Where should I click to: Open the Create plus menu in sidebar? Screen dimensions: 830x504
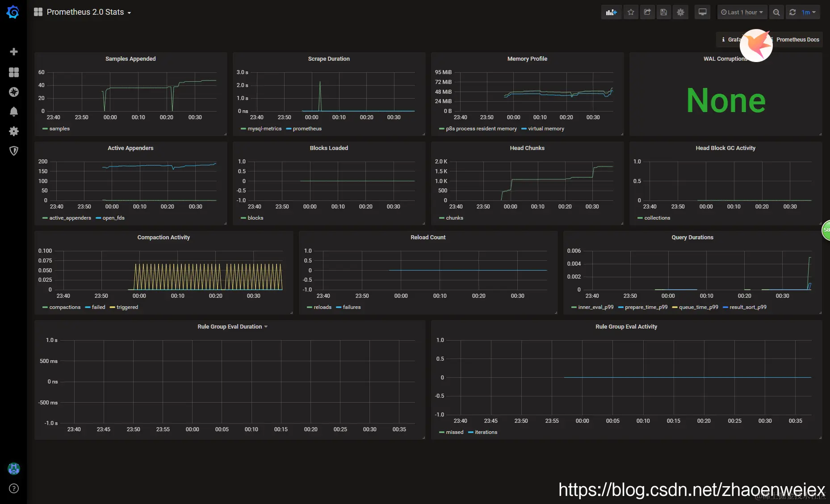pos(14,52)
